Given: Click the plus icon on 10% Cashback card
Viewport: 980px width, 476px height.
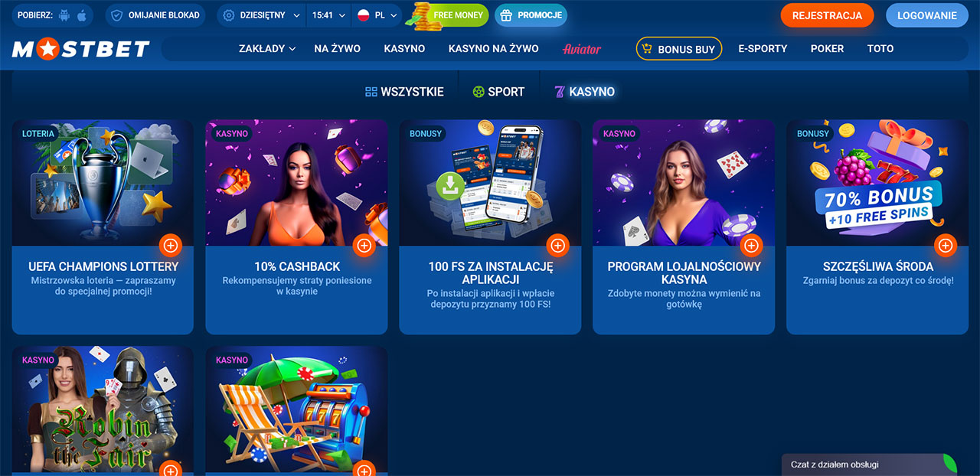Looking at the screenshot, I should click(364, 246).
